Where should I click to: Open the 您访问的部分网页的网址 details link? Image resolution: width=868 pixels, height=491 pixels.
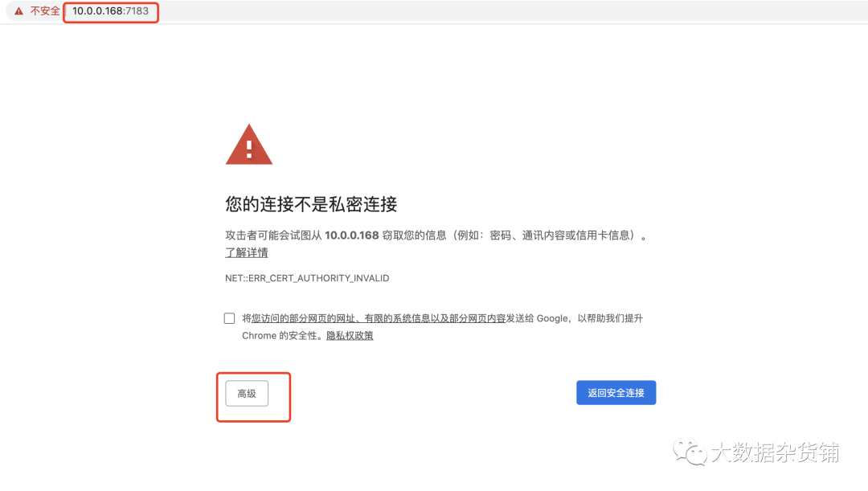pos(379,318)
